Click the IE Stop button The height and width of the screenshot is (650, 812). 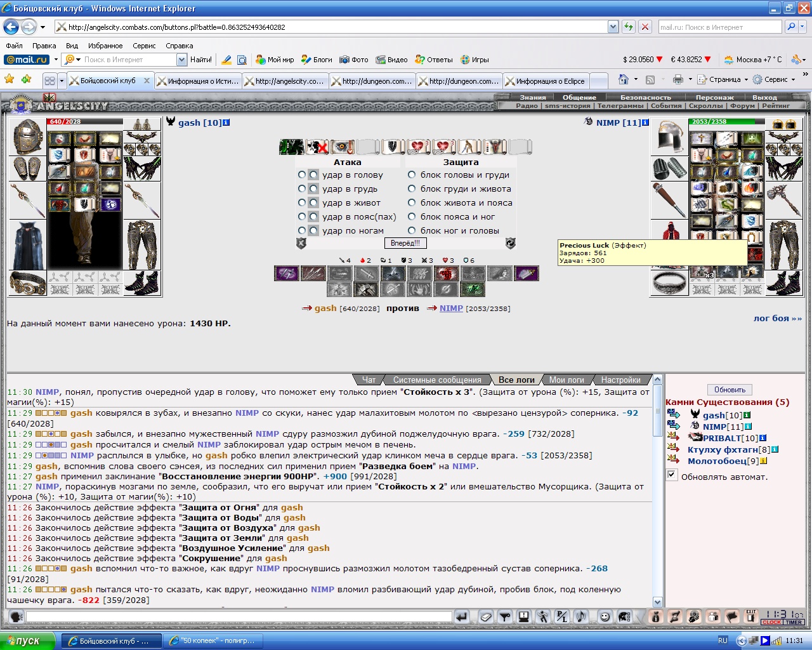(645, 27)
